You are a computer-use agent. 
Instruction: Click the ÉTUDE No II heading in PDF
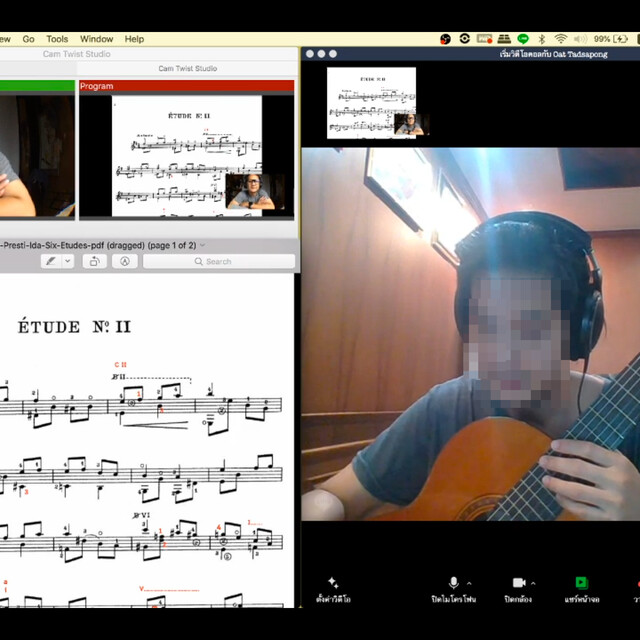pos(74,327)
